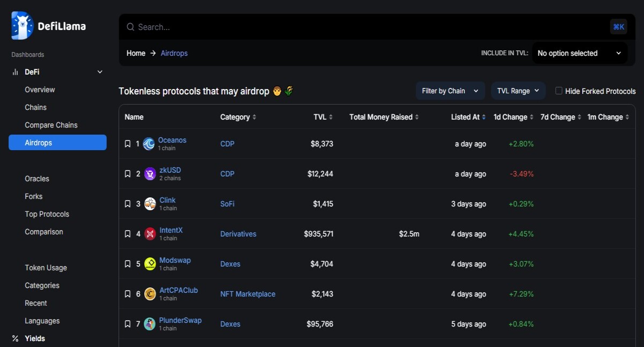Bookmark the IntentX protocol row
Image resolution: width=644 pixels, height=347 pixels.
(128, 234)
